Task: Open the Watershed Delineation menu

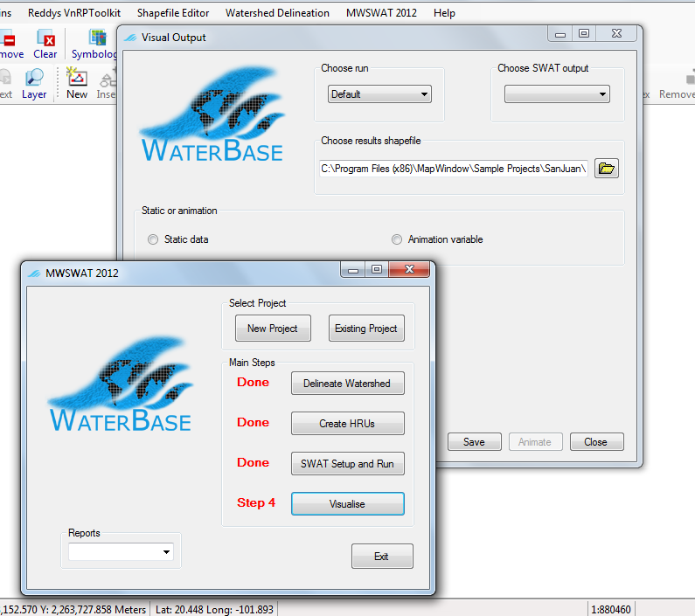Action: click(x=277, y=13)
